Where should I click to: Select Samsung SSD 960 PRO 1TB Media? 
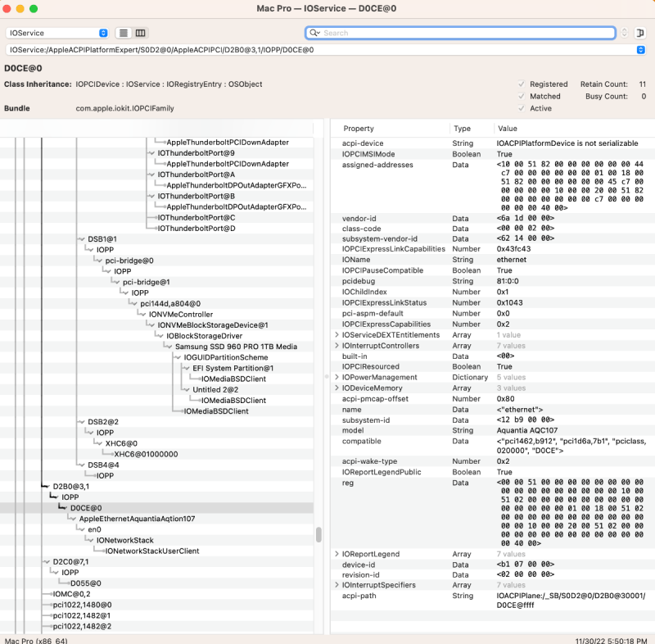tap(236, 347)
